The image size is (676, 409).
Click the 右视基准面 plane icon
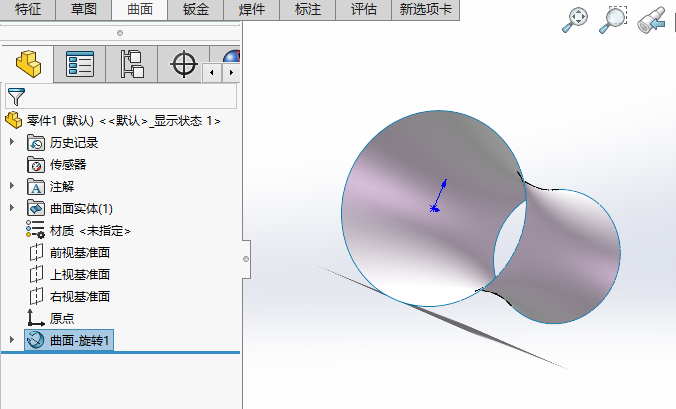tap(36, 297)
